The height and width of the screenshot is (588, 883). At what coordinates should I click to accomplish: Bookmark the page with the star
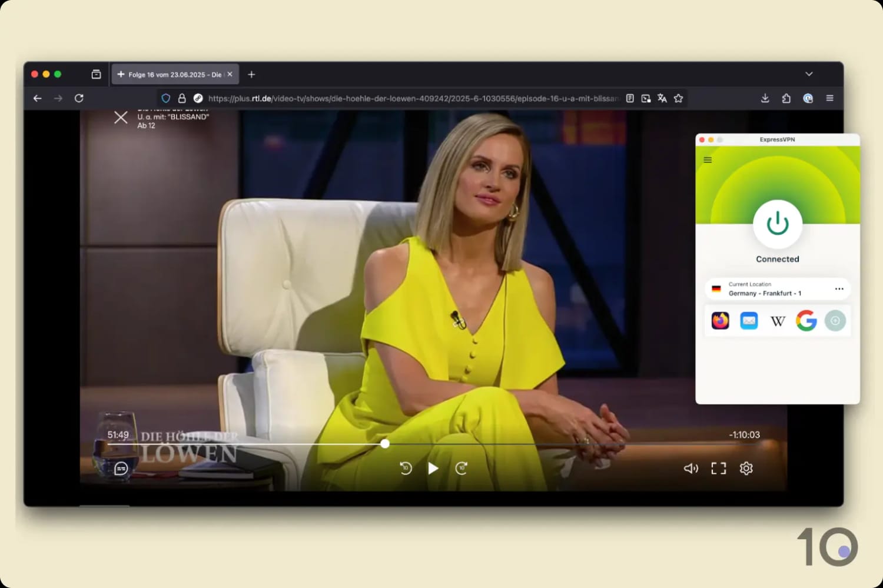[679, 98]
